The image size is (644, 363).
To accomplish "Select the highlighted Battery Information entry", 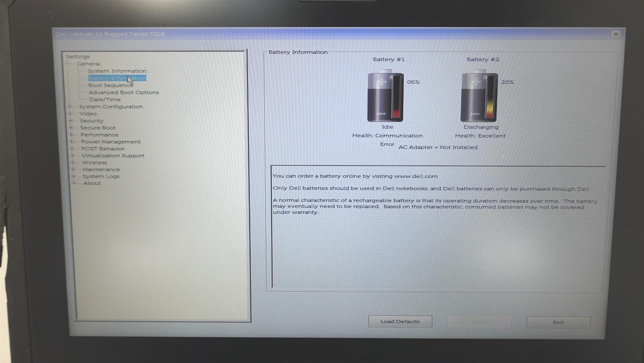I will [x=117, y=78].
